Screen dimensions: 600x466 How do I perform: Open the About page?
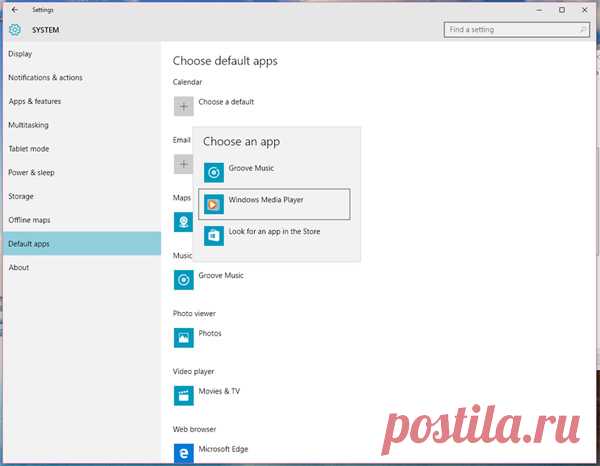coord(82,267)
